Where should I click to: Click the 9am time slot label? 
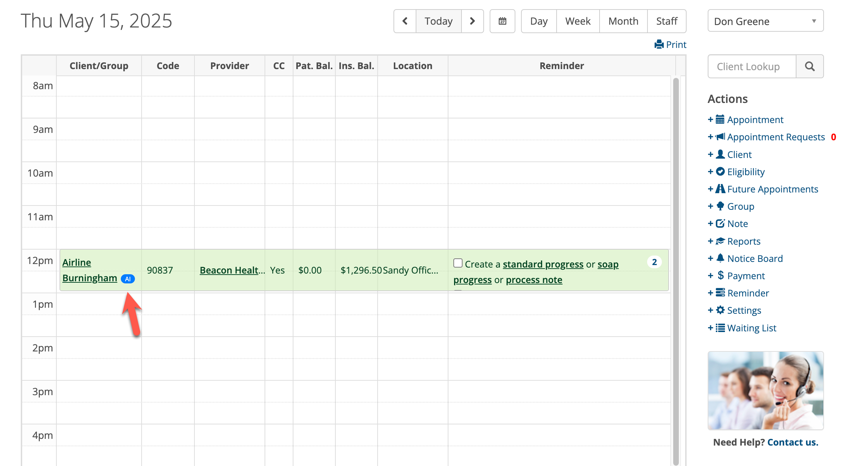point(43,129)
